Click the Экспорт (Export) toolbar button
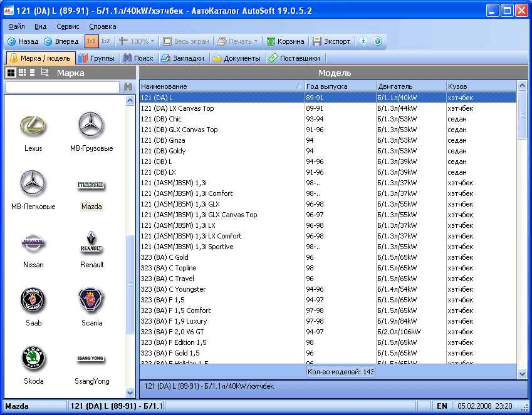Screen dimensions: 532x415 coord(332,41)
